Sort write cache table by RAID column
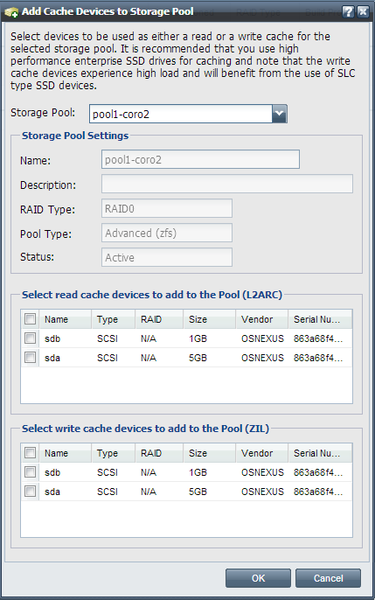Screen dimensions: 375x600 (159, 453)
